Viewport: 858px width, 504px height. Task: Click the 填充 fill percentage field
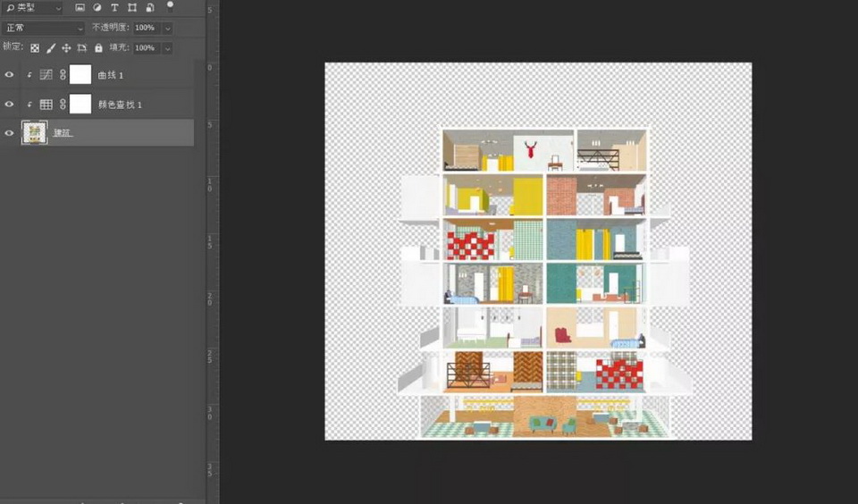click(146, 48)
